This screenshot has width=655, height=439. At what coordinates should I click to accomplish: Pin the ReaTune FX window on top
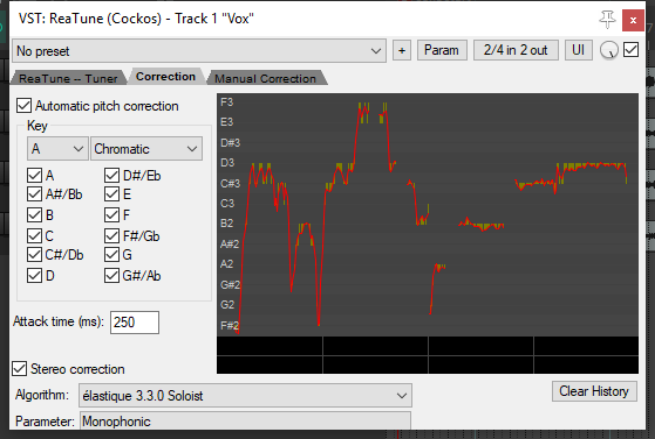coord(607,19)
